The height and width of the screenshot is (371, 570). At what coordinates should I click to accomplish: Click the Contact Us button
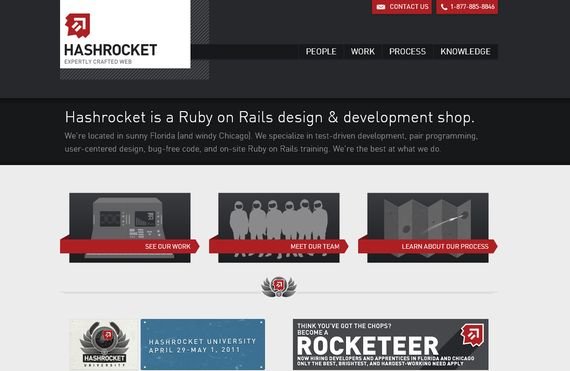402,7
